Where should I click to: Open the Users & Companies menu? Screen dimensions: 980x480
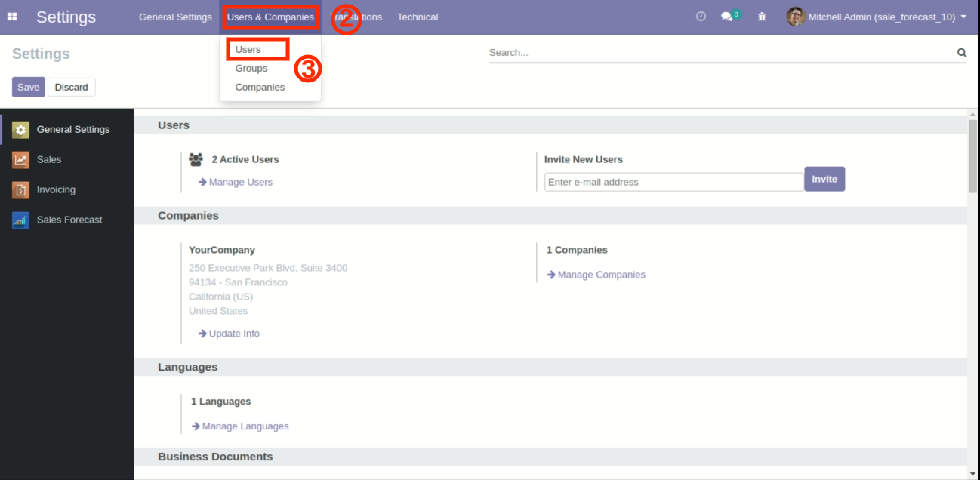pos(270,17)
